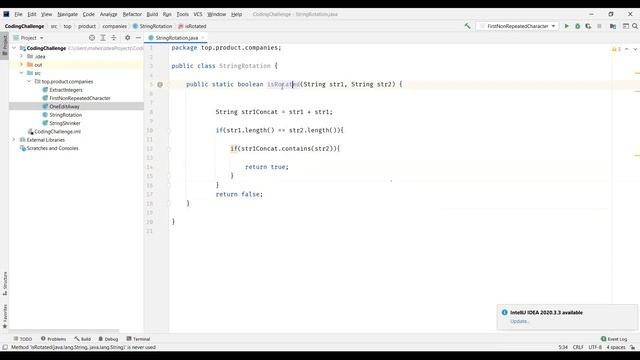640x360 pixels.
Task: Open Project Structure icon in toolbar
Action: 613,26
